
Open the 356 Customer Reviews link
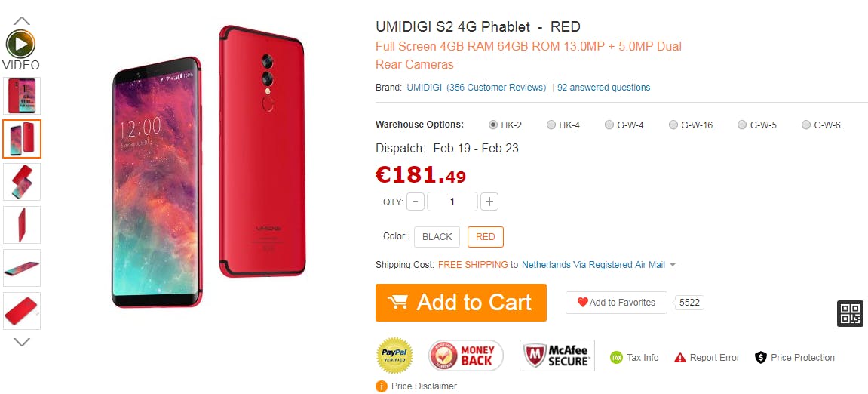point(496,88)
